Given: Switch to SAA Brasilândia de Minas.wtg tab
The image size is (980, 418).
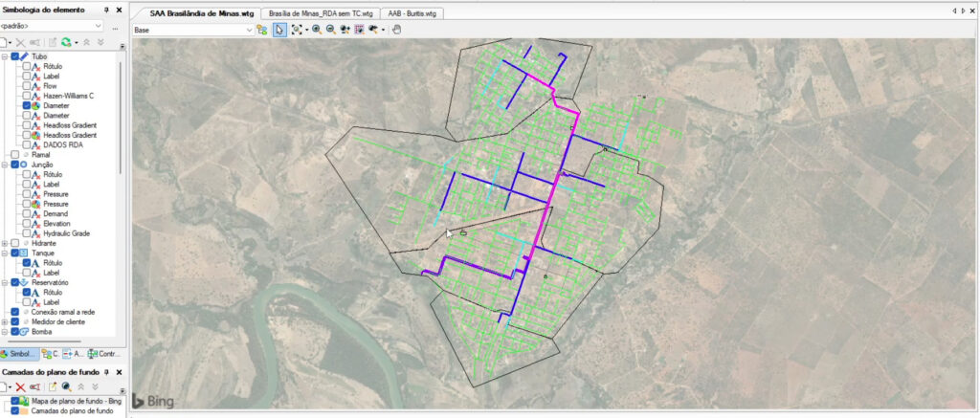Looking at the screenshot, I should tap(202, 13).
